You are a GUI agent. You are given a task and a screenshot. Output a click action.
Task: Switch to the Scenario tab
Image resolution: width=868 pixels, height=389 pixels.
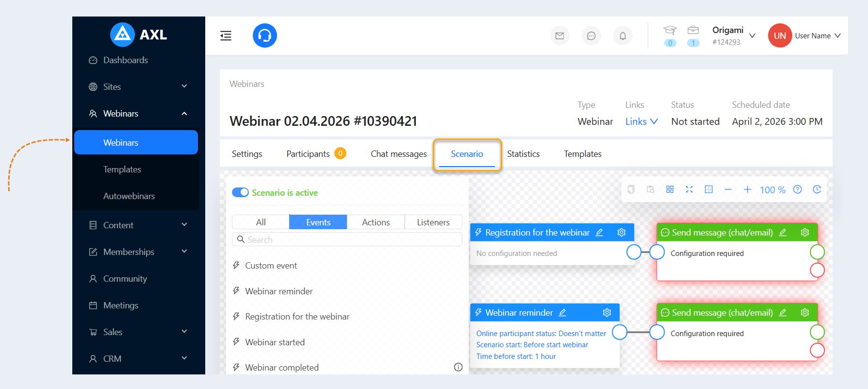pyautogui.click(x=467, y=154)
